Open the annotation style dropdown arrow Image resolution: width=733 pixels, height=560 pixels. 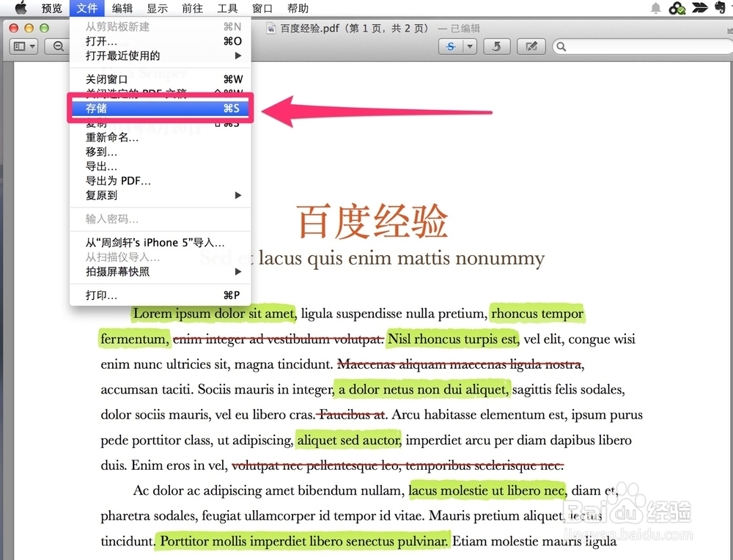[469, 46]
